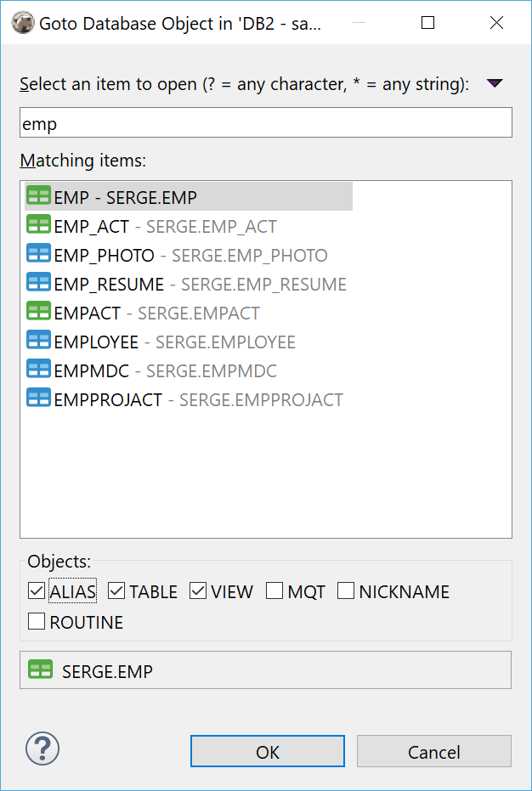Viewport: 532px width, 791px height.
Task: Open help via the question mark icon
Action: coord(42,749)
